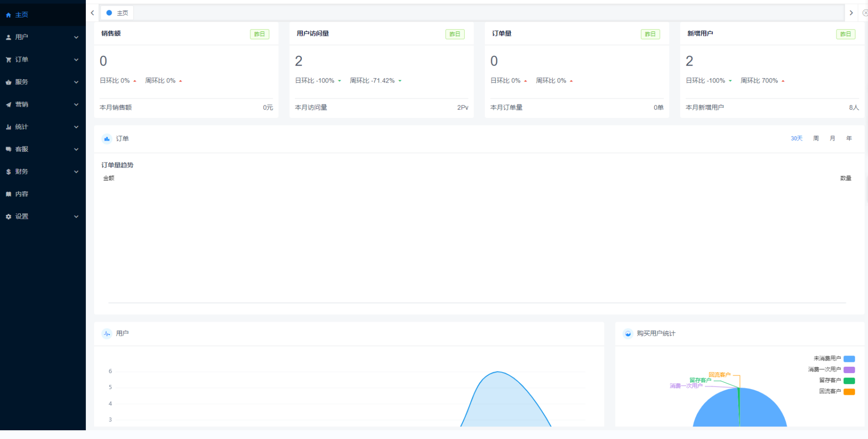
Task: Expand the 统计 sidebar menu chevron
Action: click(x=76, y=127)
